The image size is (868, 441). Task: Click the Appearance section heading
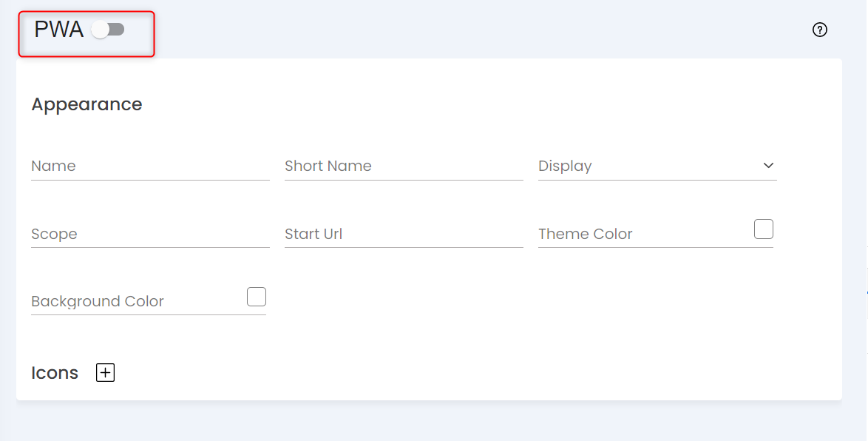(87, 104)
